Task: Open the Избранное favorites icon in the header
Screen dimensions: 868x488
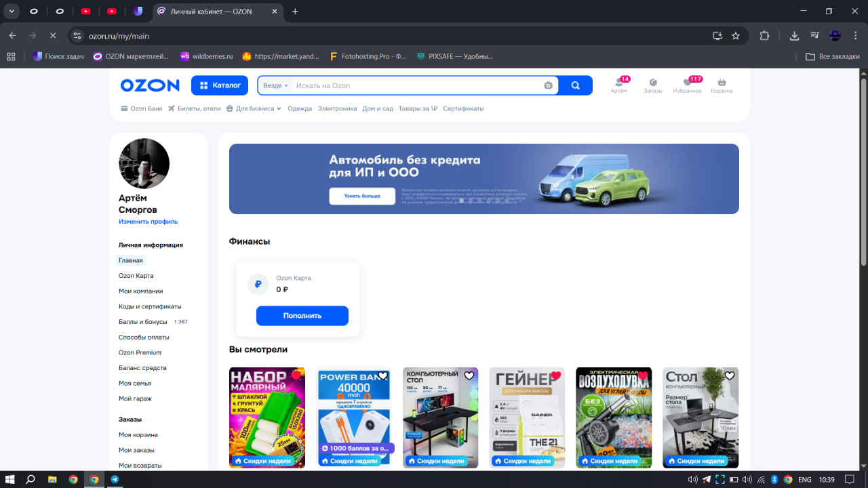Action: pyautogui.click(x=687, y=85)
